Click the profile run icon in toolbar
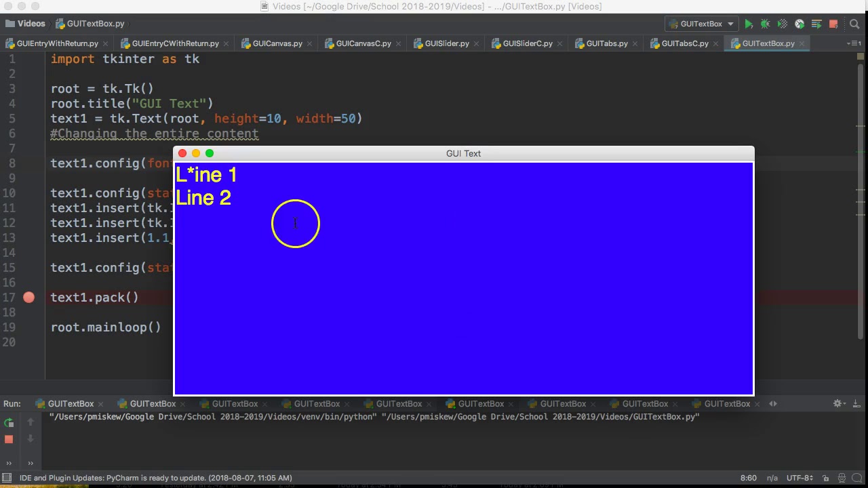Viewport: 868px width, 488px height. point(800,24)
